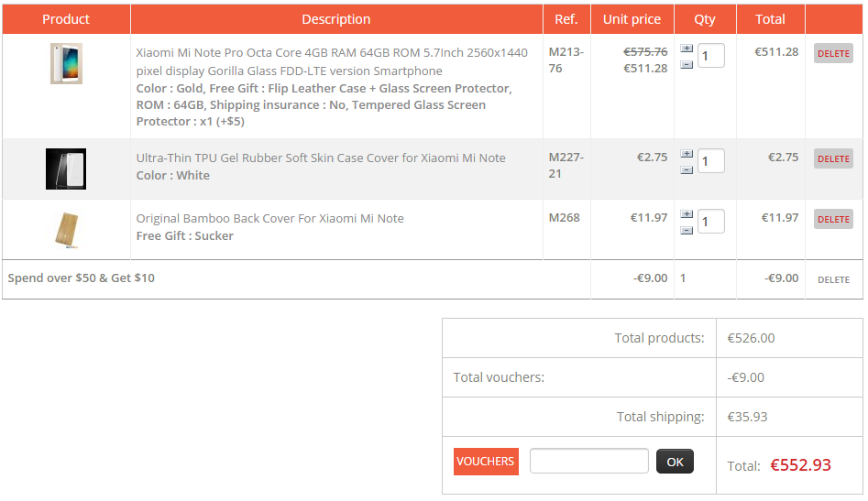Open the Bamboo Back Cover thumbnail
This screenshot has width=868, height=501.
(x=66, y=229)
